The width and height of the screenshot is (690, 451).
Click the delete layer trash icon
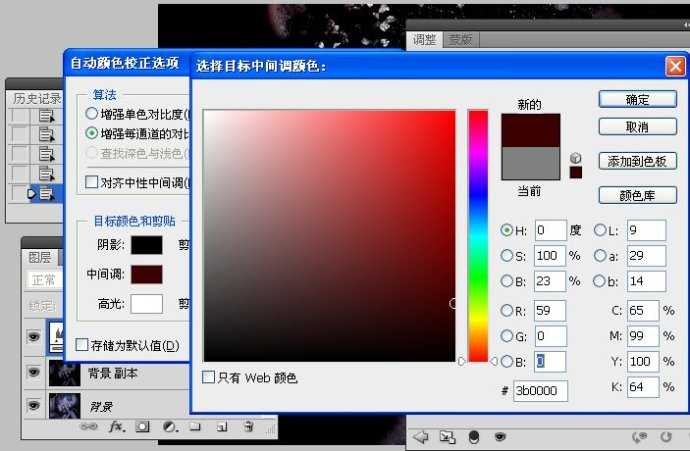pyautogui.click(x=249, y=426)
